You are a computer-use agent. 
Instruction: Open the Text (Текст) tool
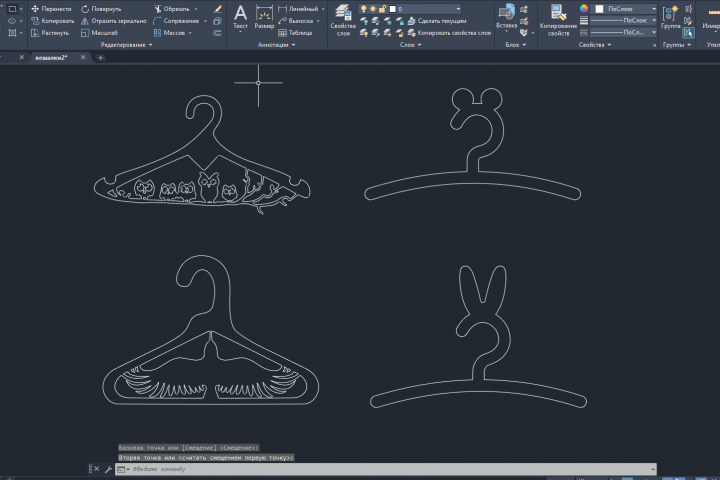[240, 17]
